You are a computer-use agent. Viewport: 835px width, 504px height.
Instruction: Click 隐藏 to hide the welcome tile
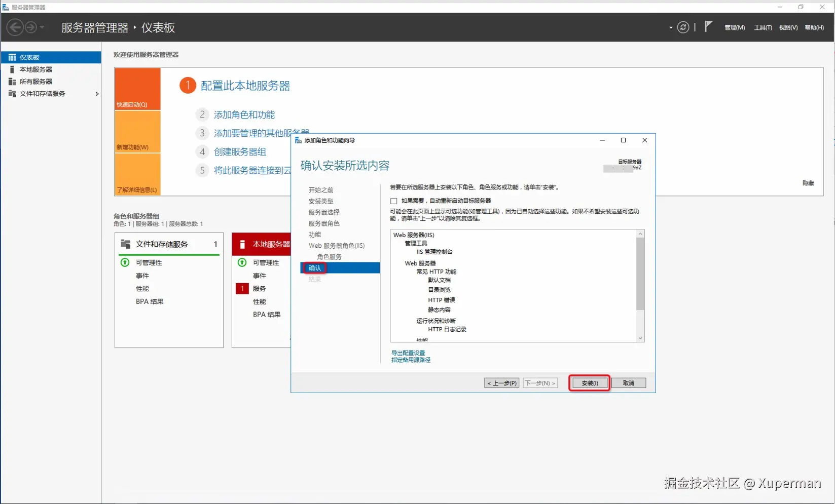pos(808,183)
